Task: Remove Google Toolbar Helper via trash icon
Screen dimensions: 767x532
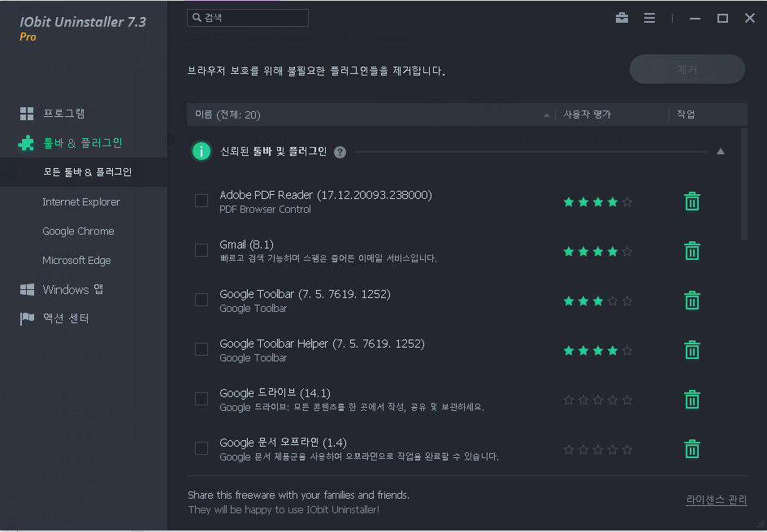Action: click(691, 349)
